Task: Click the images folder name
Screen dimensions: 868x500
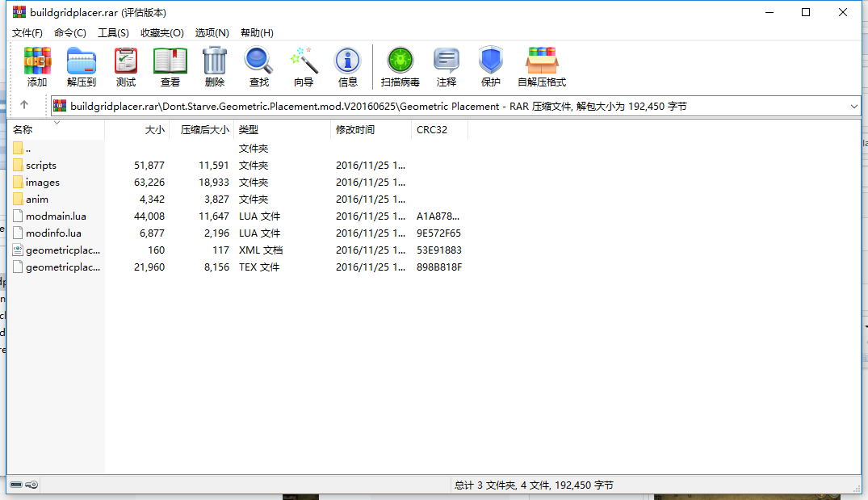Action: click(x=43, y=183)
